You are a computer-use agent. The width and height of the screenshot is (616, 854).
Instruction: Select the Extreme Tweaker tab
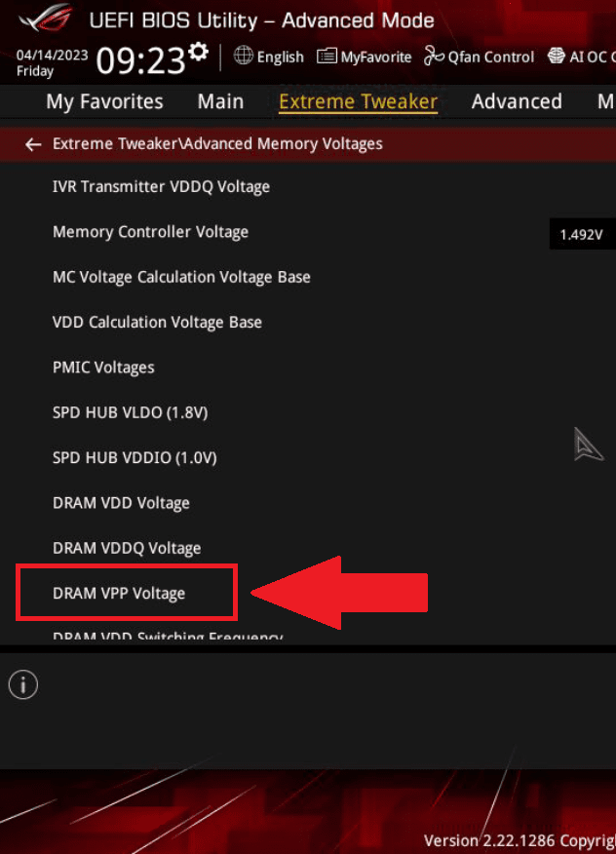(358, 101)
